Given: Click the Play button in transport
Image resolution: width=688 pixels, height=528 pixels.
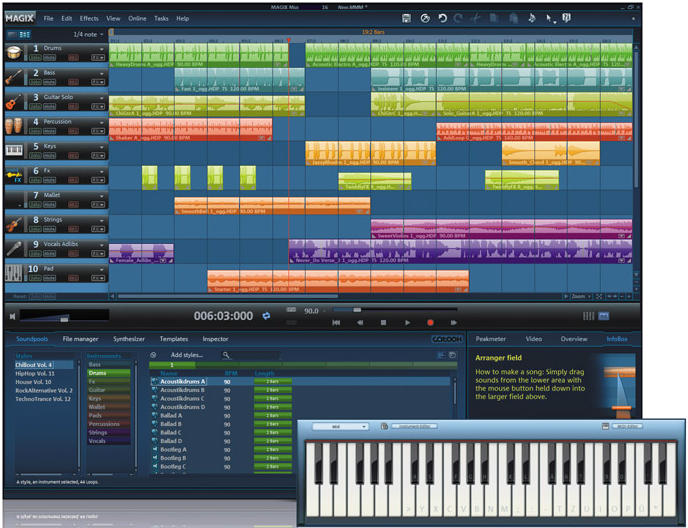Looking at the screenshot, I should [x=407, y=323].
